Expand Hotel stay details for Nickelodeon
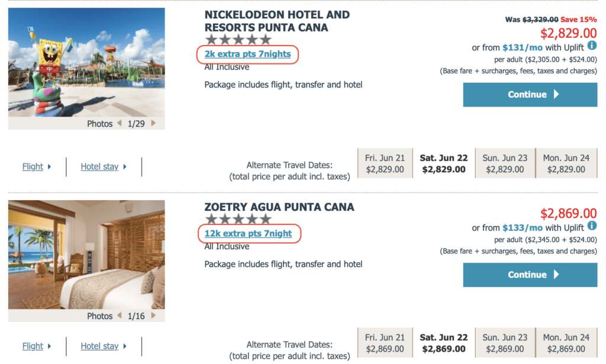This screenshot has width=606, height=364. click(104, 167)
